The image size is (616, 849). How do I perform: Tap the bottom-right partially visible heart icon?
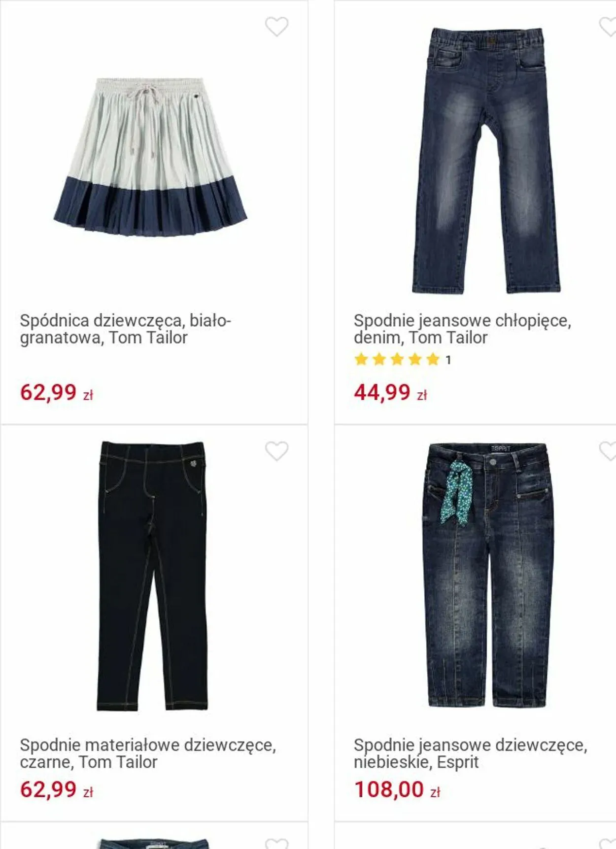point(608,843)
